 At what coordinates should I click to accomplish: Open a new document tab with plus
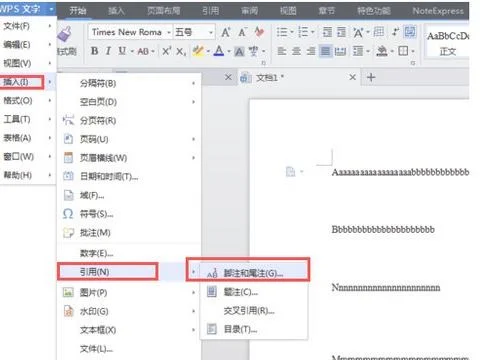pyautogui.click(x=371, y=77)
